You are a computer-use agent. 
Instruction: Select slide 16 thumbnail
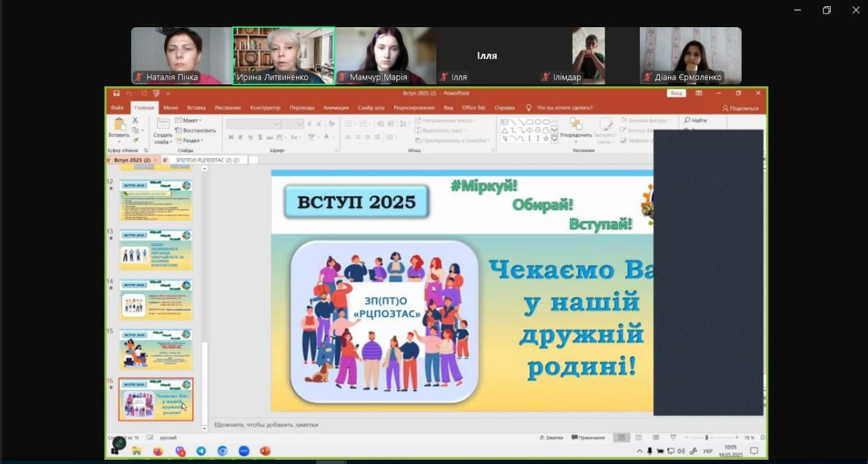coord(156,399)
